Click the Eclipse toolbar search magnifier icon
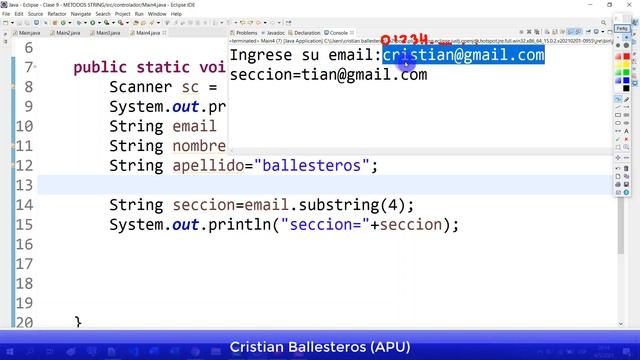 click(x=603, y=22)
